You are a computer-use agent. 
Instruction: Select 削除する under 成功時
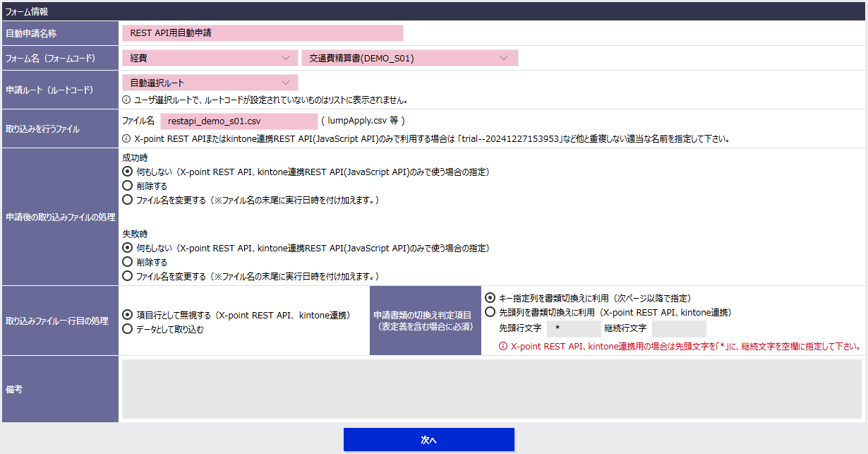(x=128, y=187)
